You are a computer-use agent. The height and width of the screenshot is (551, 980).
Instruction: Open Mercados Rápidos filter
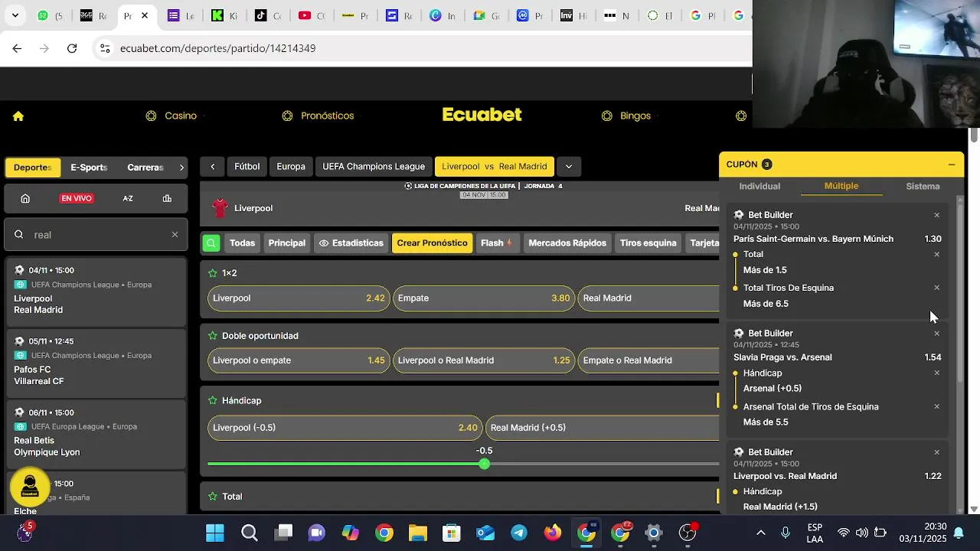pos(567,243)
